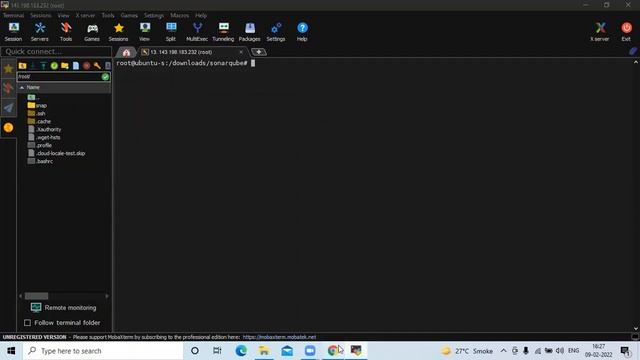Select the .wget-hsts file
The image size is (640, 360).
(44, 137)
